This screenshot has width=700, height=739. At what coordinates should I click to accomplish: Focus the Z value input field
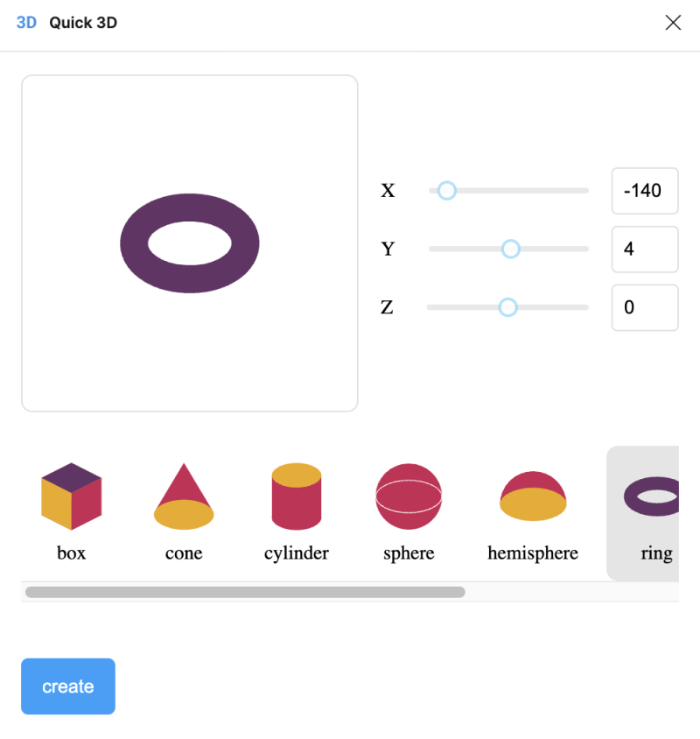coord(645,308)
